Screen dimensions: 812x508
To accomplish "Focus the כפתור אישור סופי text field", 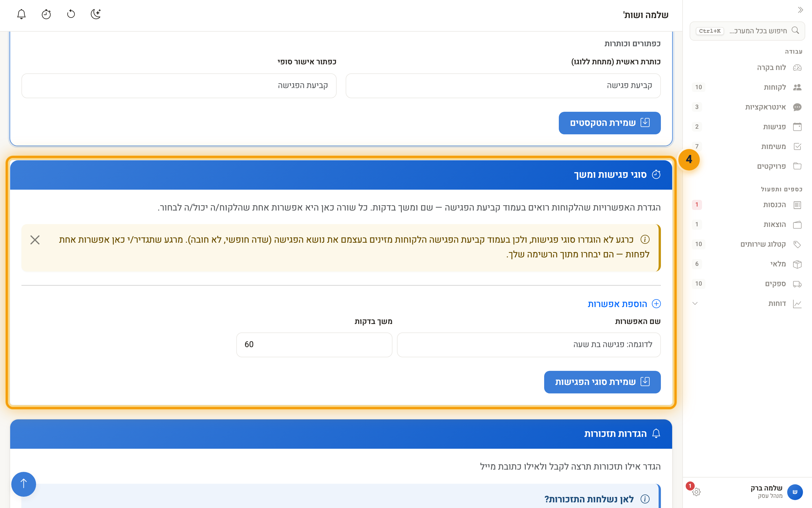I will tap(179, 86).
